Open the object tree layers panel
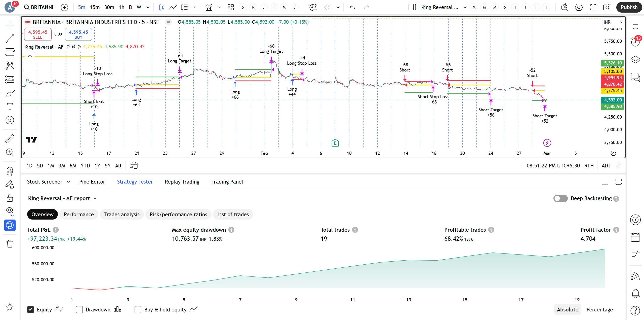 635,60
